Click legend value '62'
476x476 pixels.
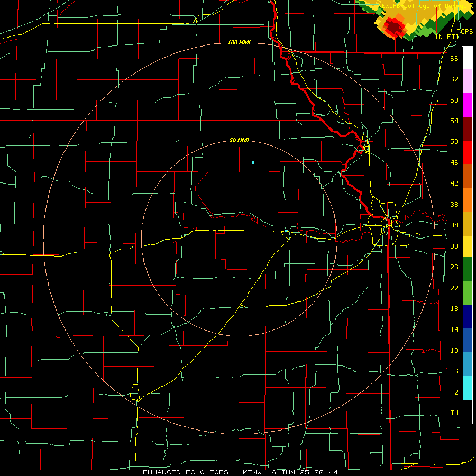[454, 79]
